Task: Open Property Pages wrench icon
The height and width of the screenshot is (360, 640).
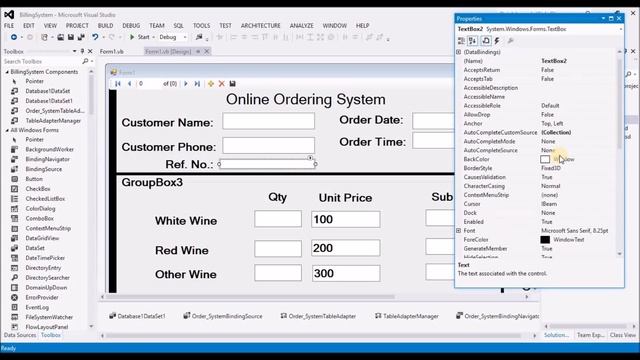Action: pyautogui.click(x=510, y=41)
